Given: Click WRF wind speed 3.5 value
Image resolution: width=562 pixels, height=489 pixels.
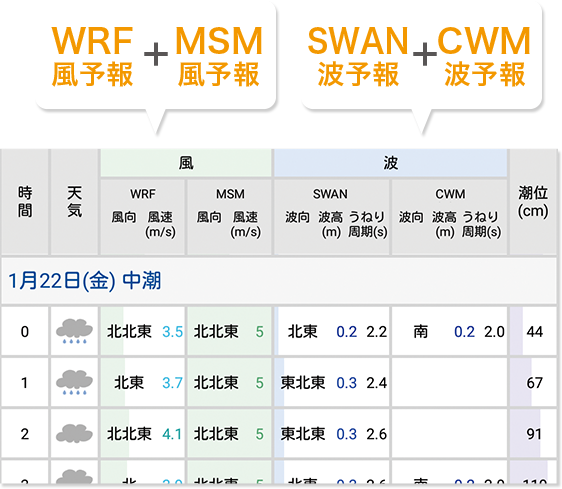Looking at the screenshot, I should 172,332.
